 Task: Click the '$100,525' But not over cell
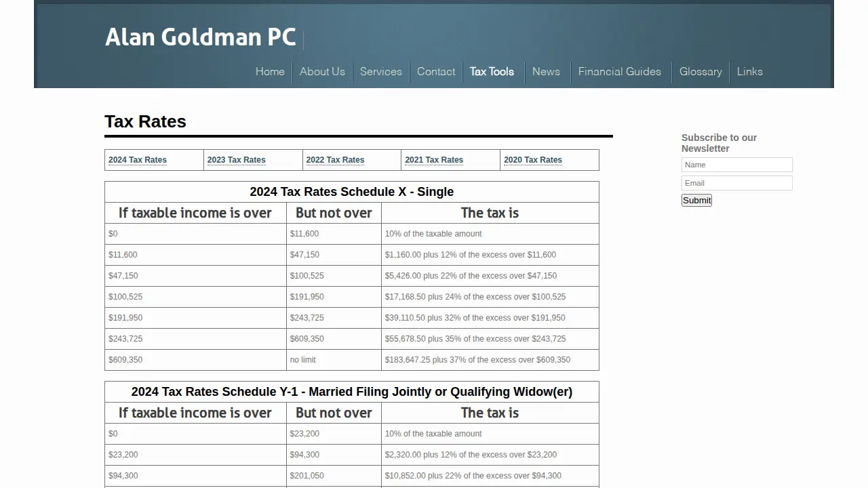334,276
